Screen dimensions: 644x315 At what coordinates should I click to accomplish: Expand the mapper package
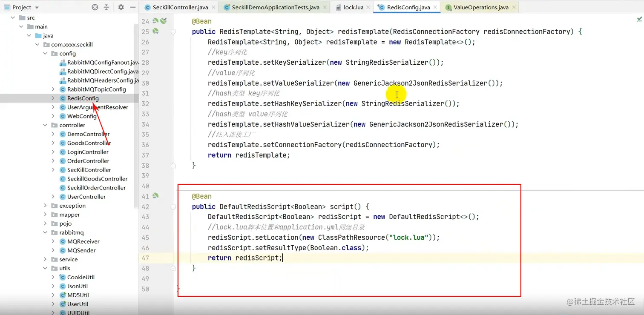pos(45,215)
